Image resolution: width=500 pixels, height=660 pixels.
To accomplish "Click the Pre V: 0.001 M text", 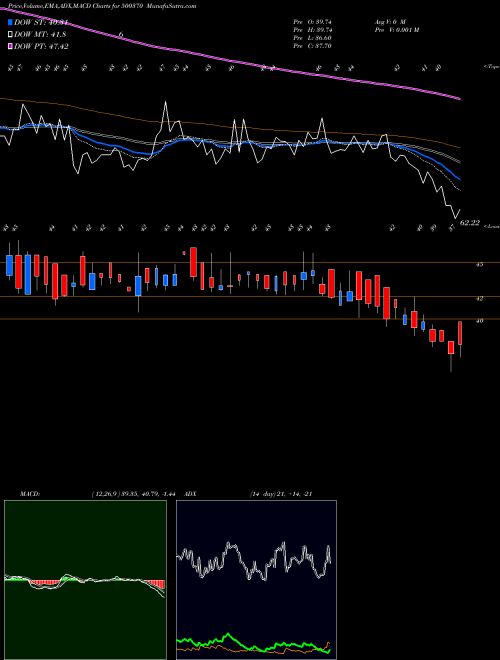I will point(396,30).
